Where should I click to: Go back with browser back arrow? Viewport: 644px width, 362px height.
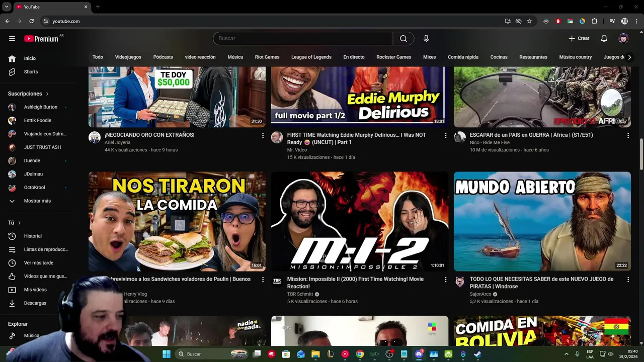7,21
